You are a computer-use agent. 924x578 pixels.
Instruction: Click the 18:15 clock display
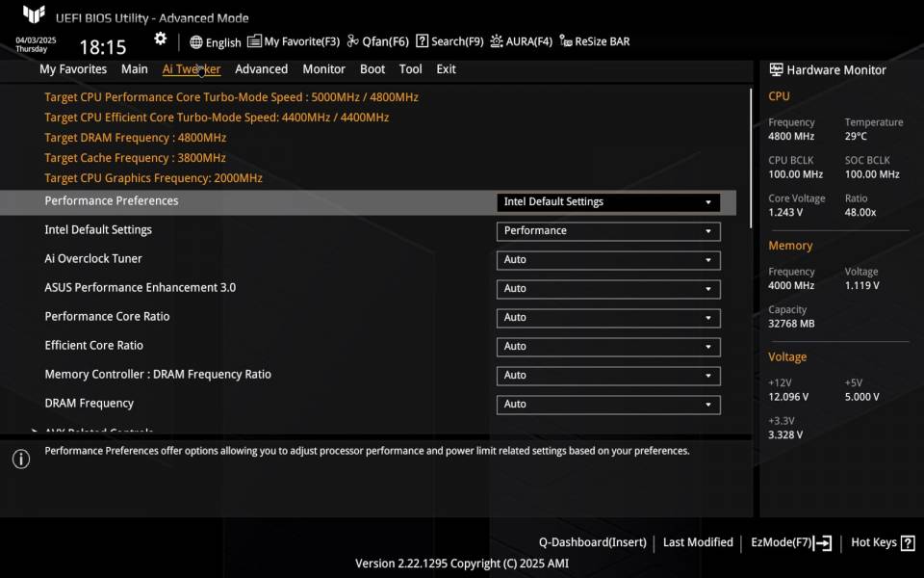pos(103,47)
